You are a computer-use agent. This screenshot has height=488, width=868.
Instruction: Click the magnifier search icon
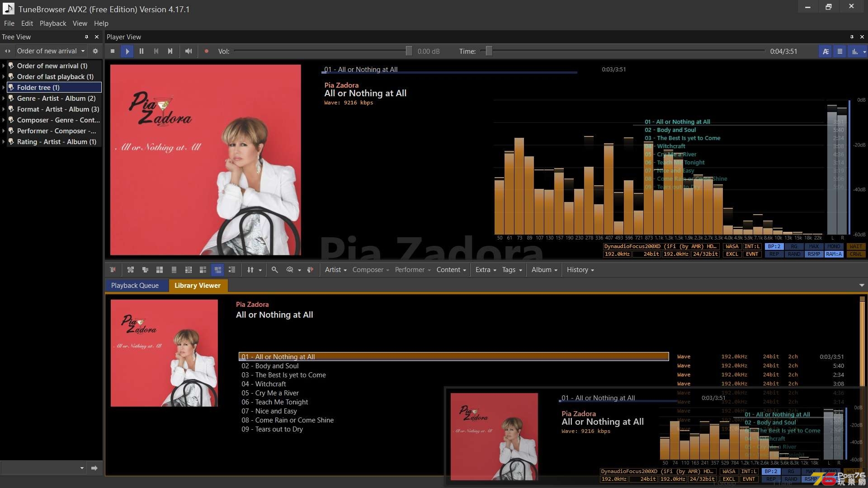(x=274, y=270)
